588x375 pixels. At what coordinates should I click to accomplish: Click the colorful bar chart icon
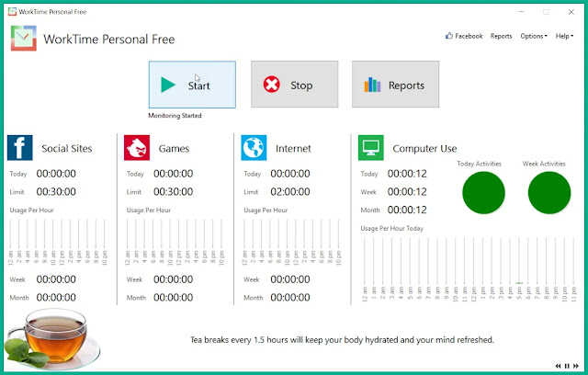[372, 85]
